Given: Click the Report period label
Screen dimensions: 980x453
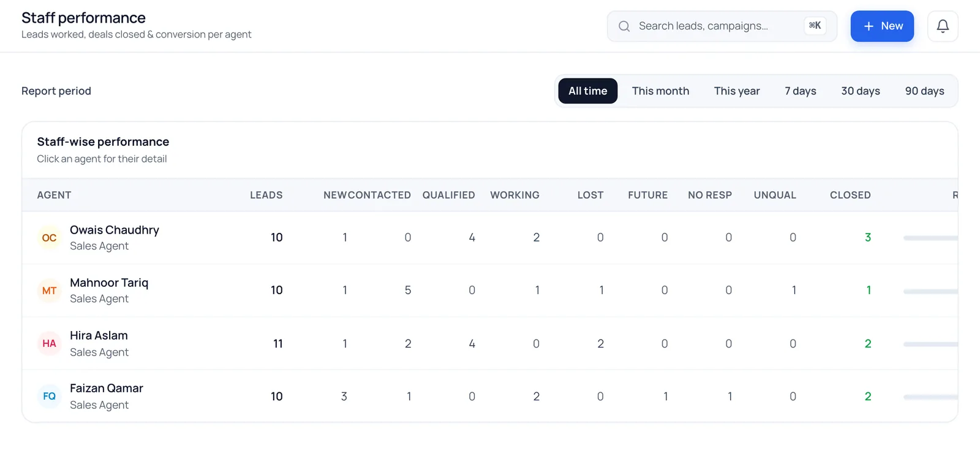Looking at the screenshot, I should [56, 91].
